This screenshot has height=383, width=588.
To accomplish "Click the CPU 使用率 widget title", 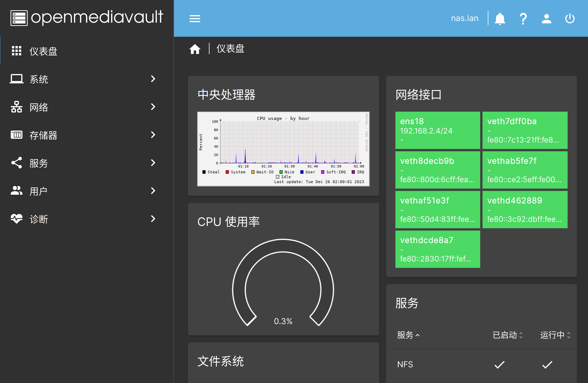I will (228, 222).
